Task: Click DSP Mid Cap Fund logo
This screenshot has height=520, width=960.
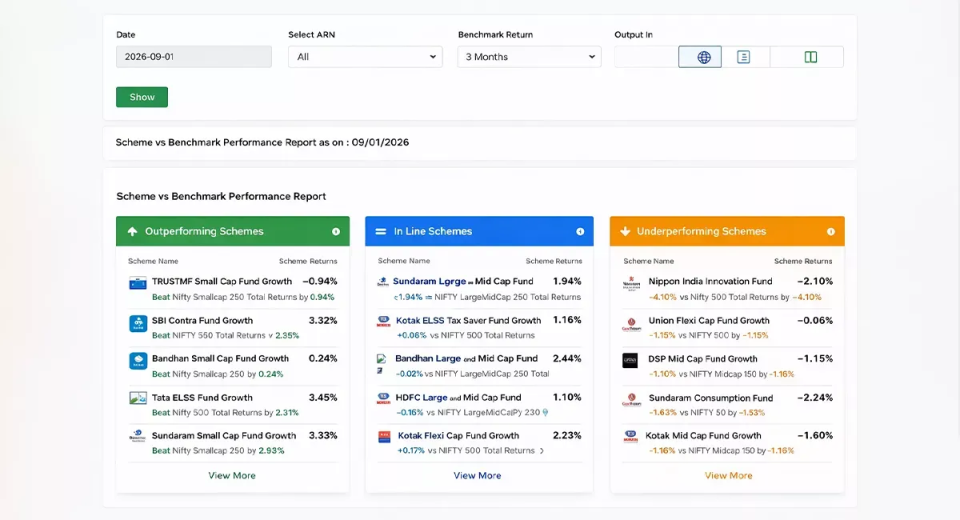Action: click(x=630, y=360)
